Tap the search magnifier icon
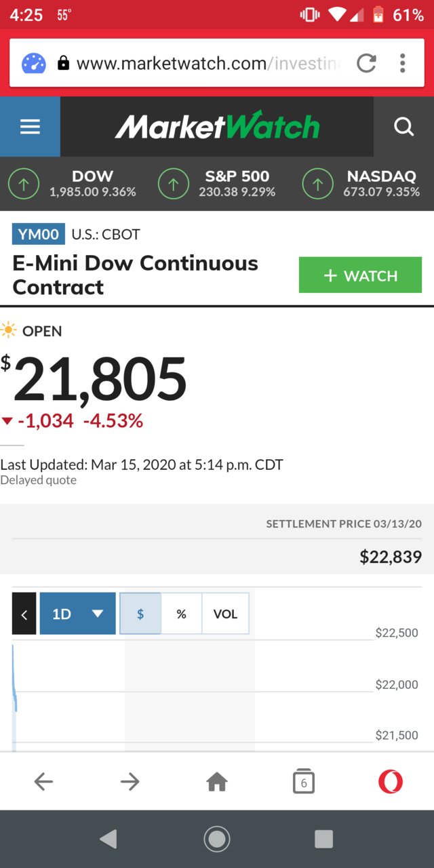The height and width of the screenshot is (868, 434). click(403, 127)
